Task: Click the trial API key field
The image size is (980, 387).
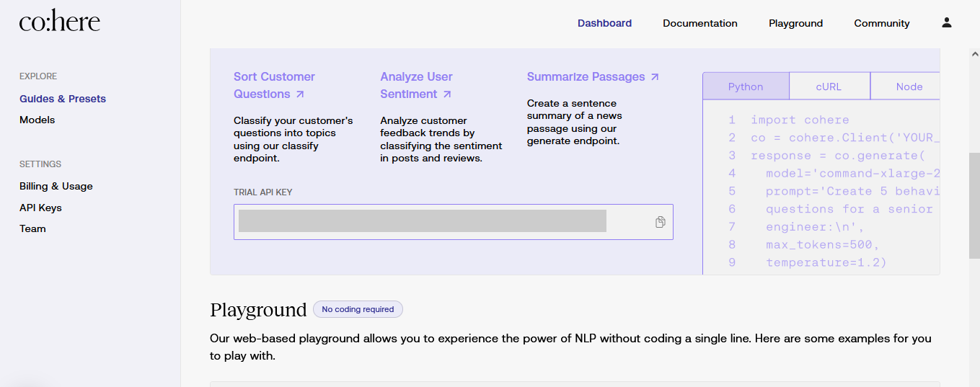Action: 453,222
